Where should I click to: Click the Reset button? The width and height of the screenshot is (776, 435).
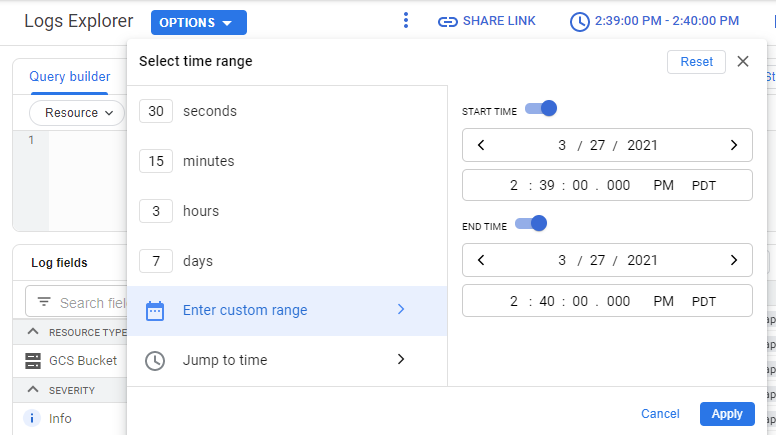coord(696,62)
